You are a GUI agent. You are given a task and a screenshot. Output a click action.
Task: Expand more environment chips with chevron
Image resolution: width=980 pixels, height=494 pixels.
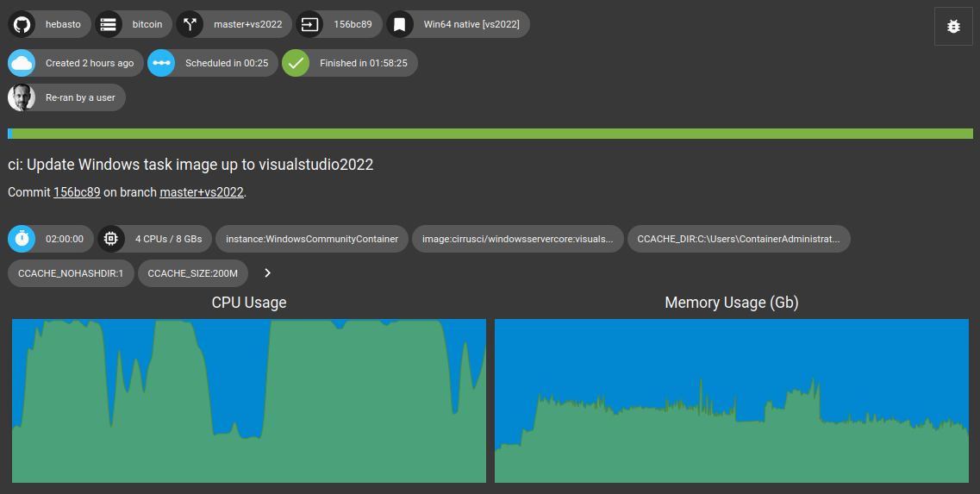coord(267,273)
